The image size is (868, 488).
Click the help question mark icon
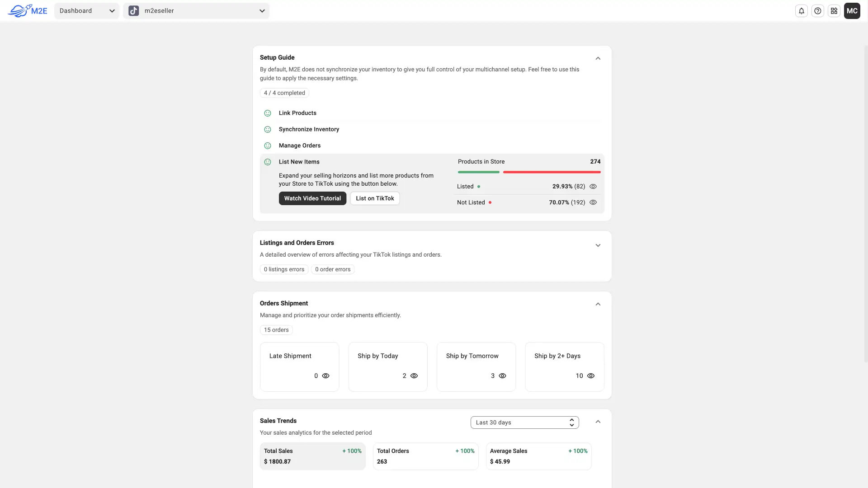(x=817, y=11)
